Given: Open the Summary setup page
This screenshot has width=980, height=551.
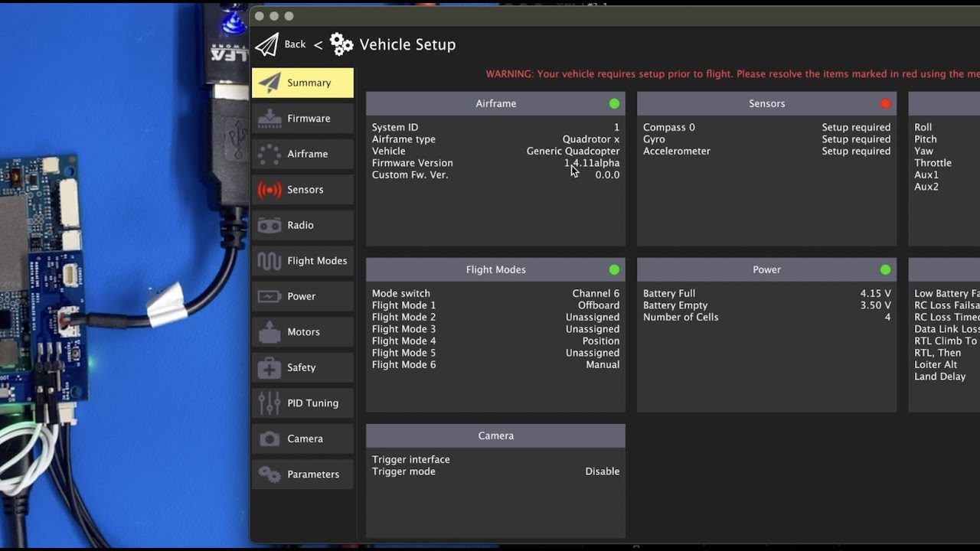Looking at the screenshot, I should 302,83.
